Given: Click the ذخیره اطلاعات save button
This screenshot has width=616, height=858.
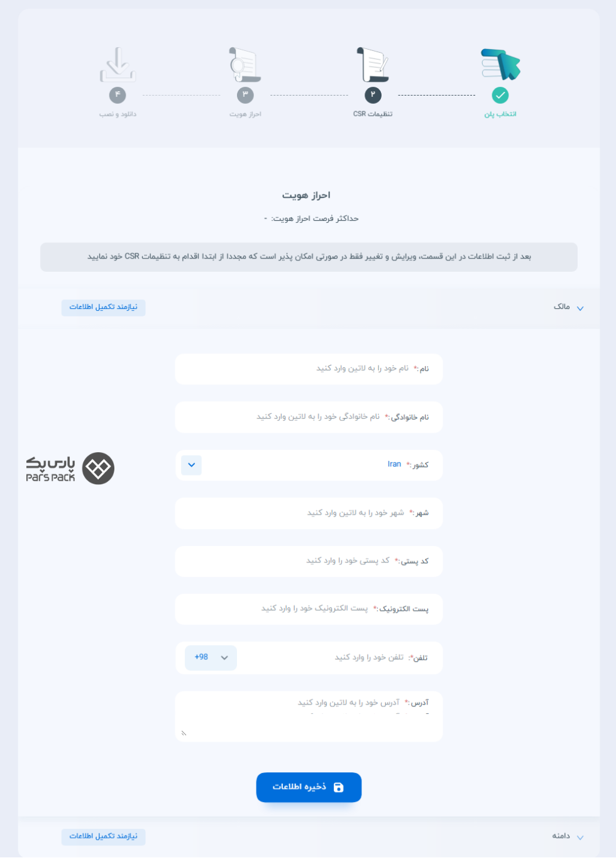Looking at the screenshot, I should [309, 788].
